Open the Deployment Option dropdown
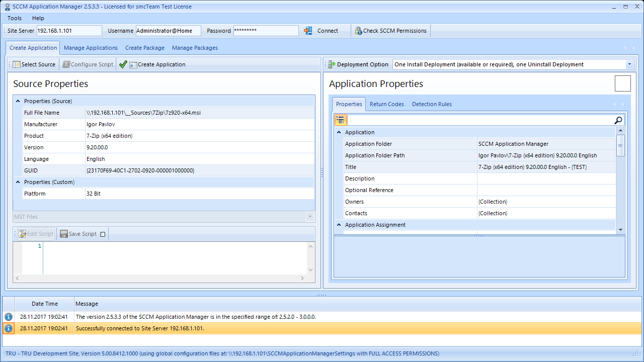Viewport: 644px width, 362px height. click(x=629, y=64)
